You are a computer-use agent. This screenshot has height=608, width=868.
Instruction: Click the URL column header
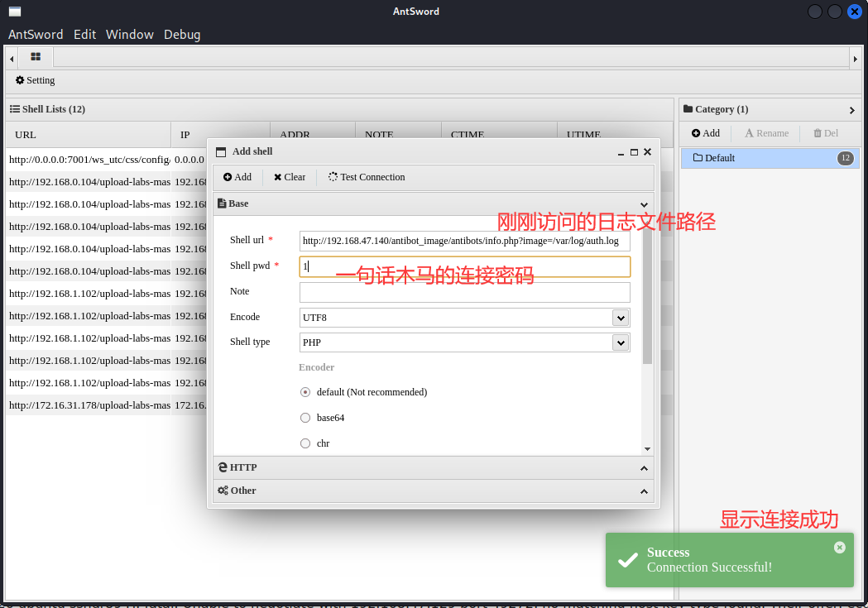(x=89, y=135)
